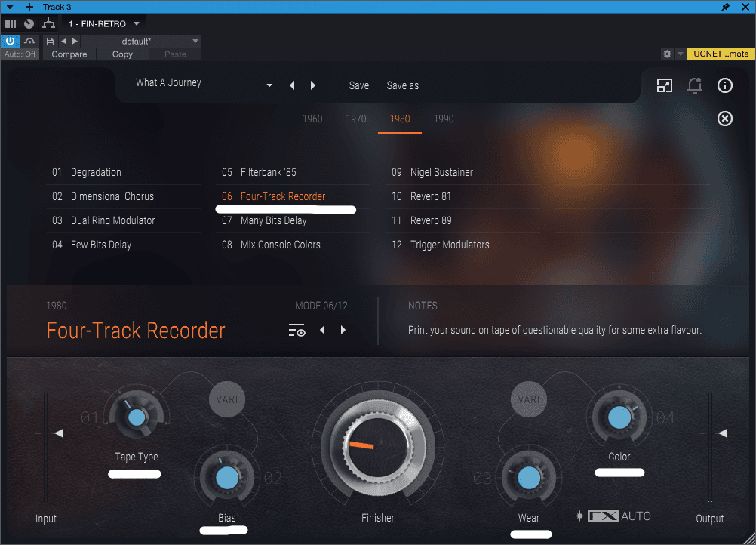This screenshot has height=545, width=756.
Task: Open the notifications bell icon
Action: tap(695, 85)
